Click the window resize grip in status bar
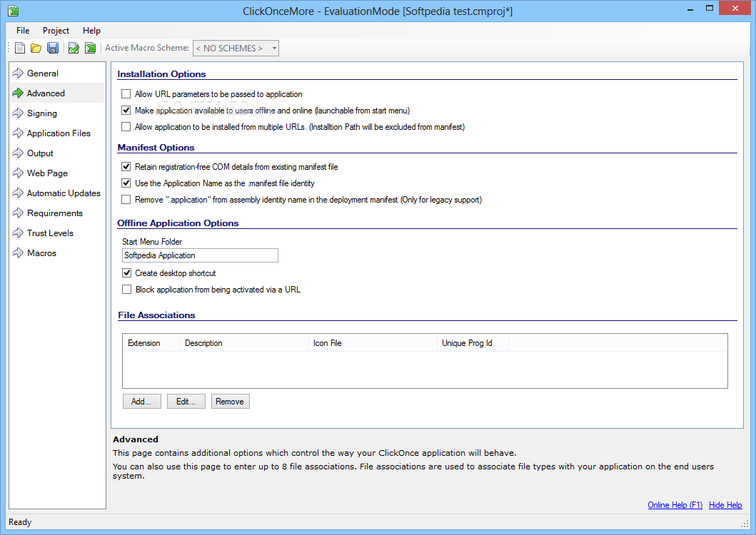 pos(745,524)
